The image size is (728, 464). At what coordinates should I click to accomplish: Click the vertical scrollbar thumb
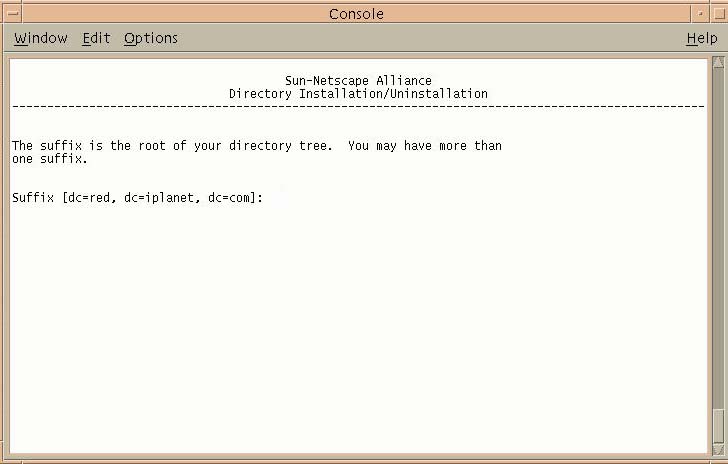point(718,426)
